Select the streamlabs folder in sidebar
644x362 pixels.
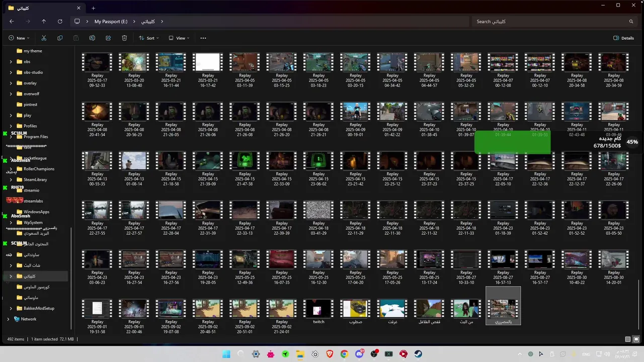click(x=33, y=201)
